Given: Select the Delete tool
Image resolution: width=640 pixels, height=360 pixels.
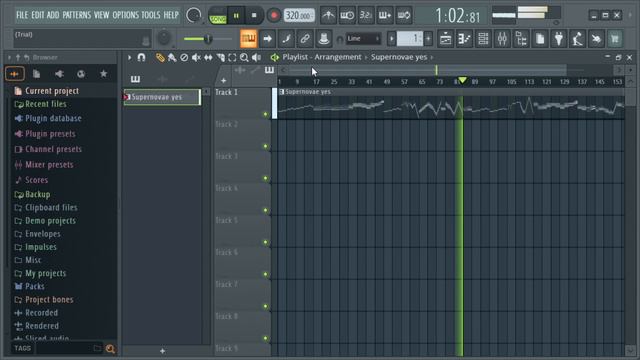Looking at the screenshot, I should point(184,58).
